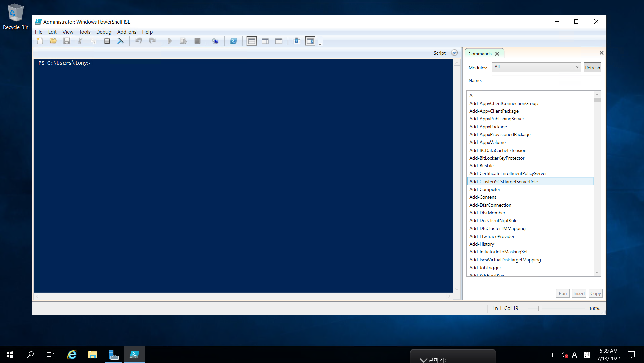Open the Edit menu
Image resolution: width=644 pixels, height=363 pixels.
pos(52,32)
